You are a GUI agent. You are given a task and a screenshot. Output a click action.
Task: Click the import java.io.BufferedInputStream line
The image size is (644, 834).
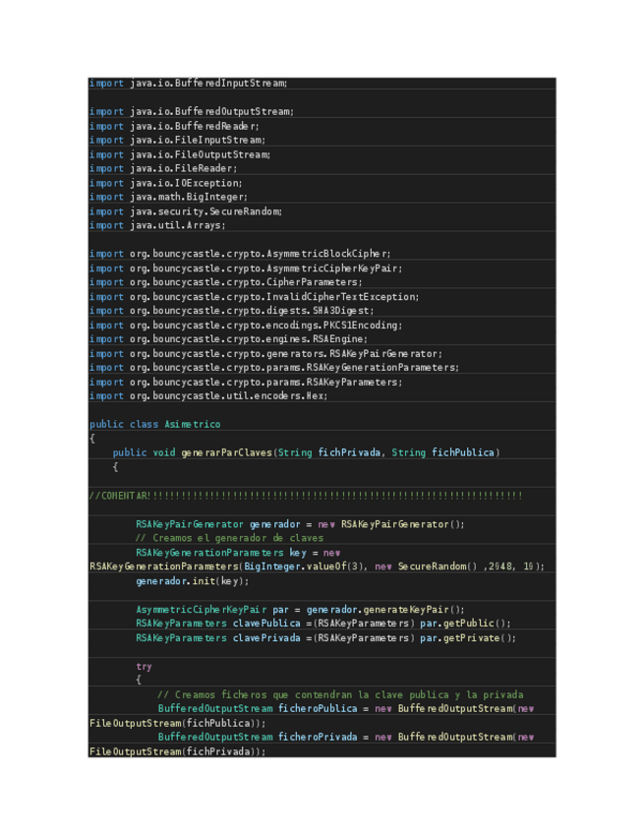pyautogui.click(x=188, y=84)
